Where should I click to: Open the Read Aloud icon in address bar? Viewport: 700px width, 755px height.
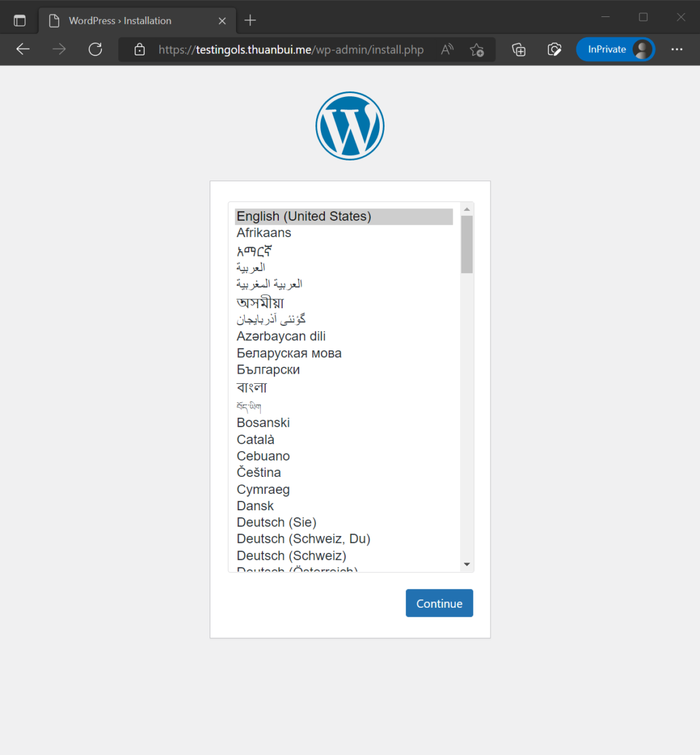447,49
